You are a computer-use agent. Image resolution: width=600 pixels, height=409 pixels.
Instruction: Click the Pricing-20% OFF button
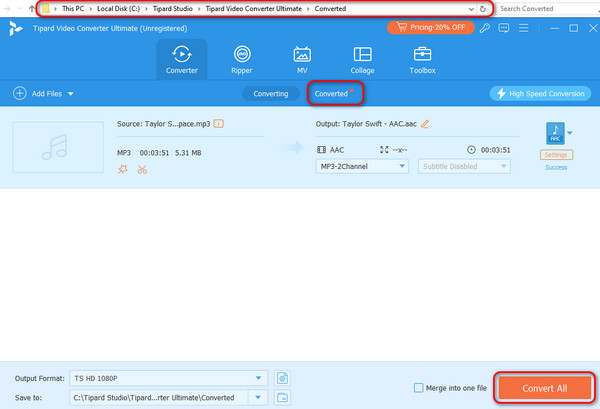click(430, 28)
